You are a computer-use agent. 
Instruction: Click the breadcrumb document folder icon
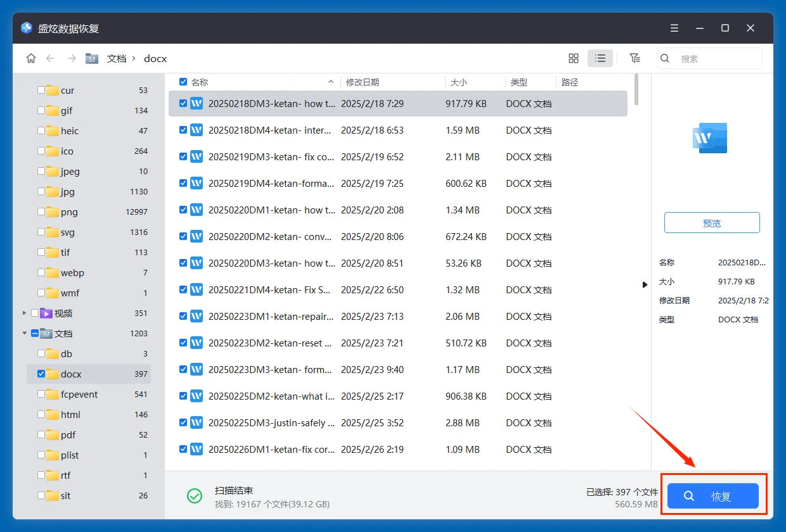[x=92, y=58]
